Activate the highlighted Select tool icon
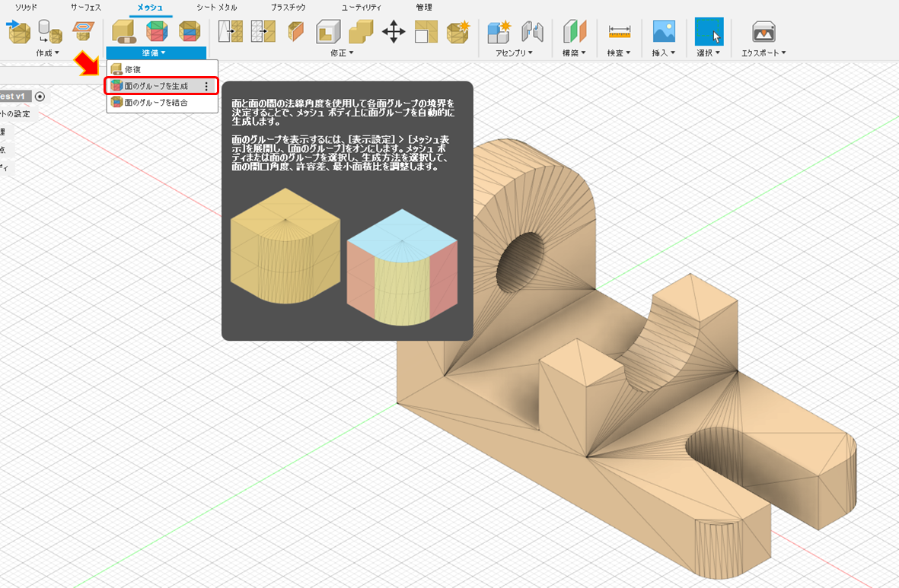Viewport: 899px width, 588px height. [708, 32]
